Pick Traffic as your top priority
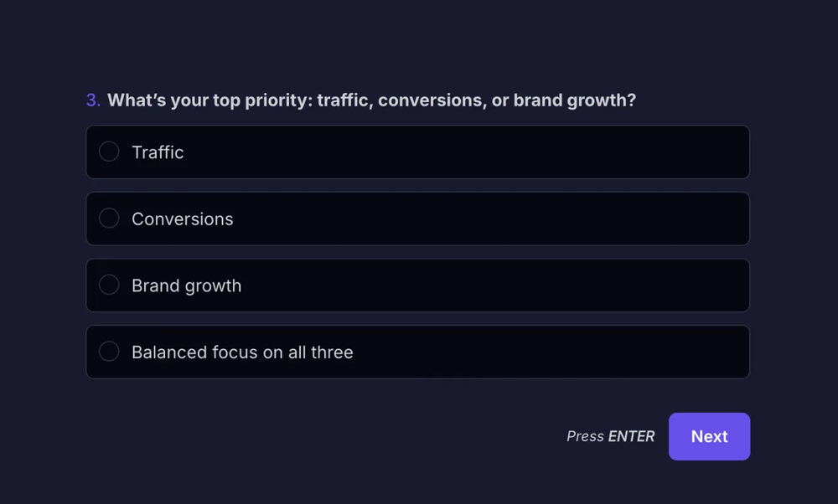Screen dimensions: 838x504 point(417,152)
